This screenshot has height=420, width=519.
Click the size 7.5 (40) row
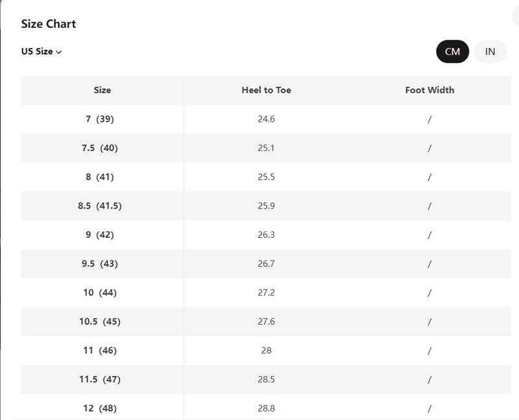click(266, 148)
